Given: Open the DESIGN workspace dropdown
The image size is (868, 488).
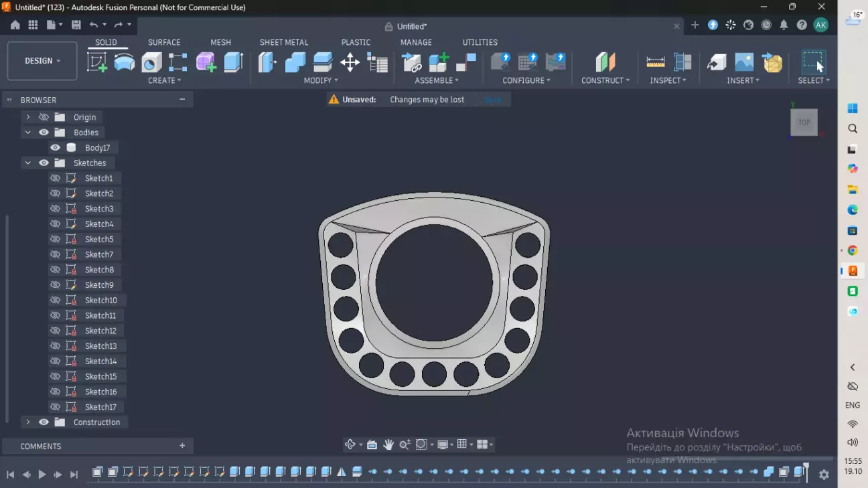Looking at the screenshot, I should click(42, 61).
